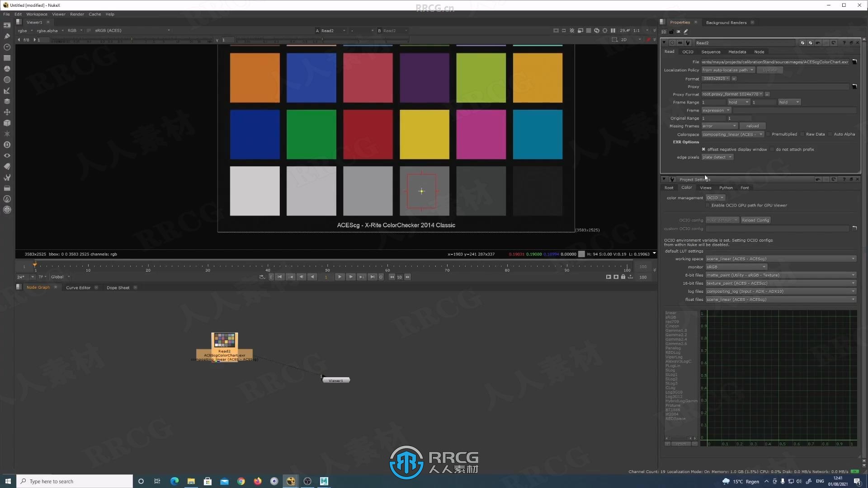The width and height of the screenshot is (868, 488).
Task: Select the Read2 node thumbnail in Node Graph
Action: tap(225, 340)
